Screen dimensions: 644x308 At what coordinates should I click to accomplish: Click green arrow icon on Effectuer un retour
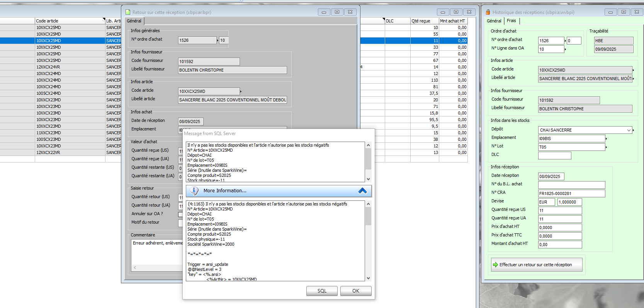click(495, 265)
